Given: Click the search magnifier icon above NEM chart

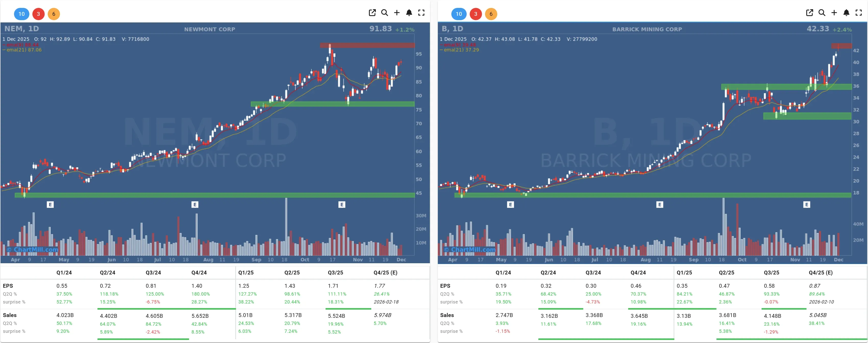Looking at the screenshot, I should pos(385,13).
